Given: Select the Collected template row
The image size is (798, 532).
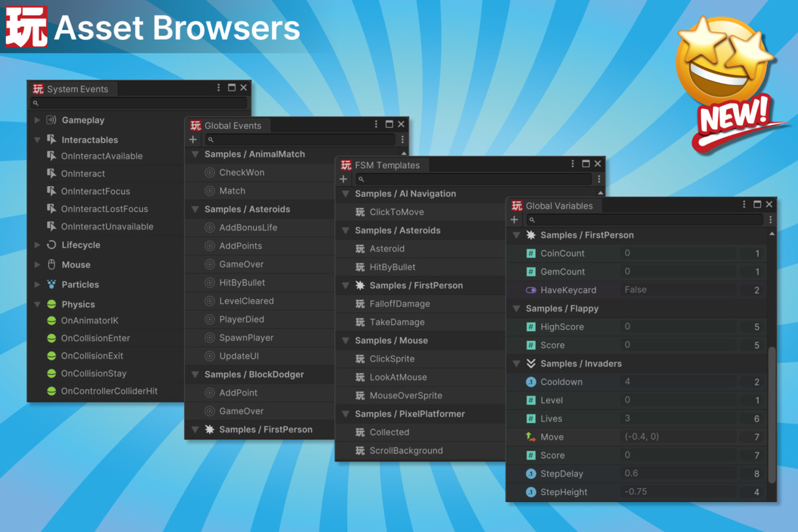Looking at the screenshot, I should click(x=420, y=432).
